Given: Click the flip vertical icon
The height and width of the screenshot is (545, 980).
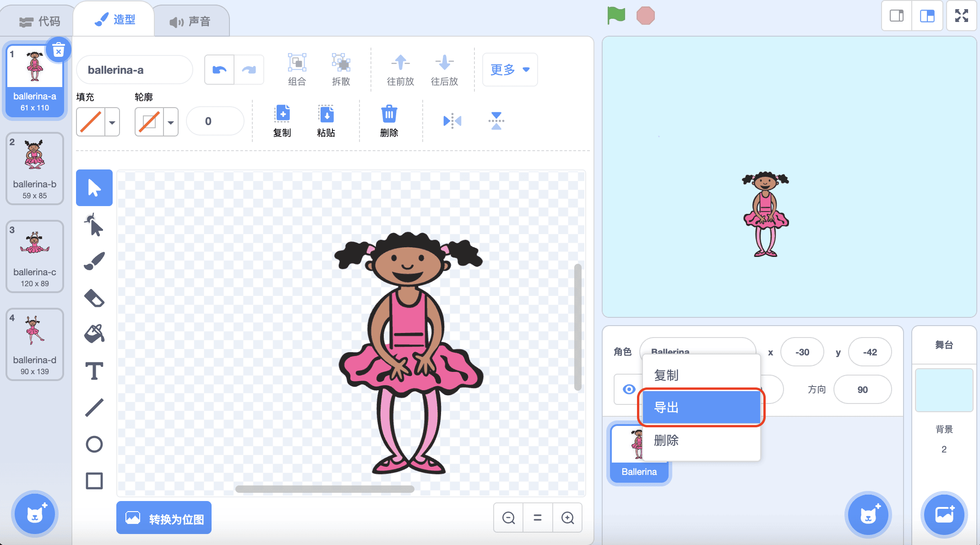Looking at the screenshot, I should (496, 121).
